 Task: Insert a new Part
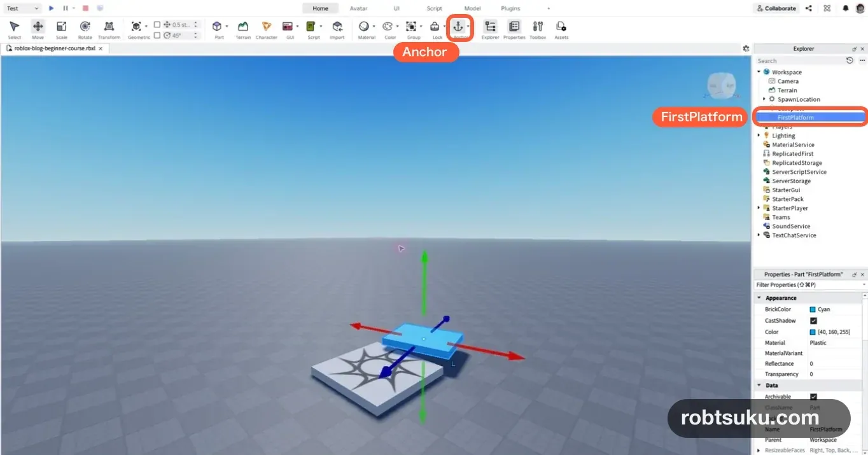coord(217,26)
